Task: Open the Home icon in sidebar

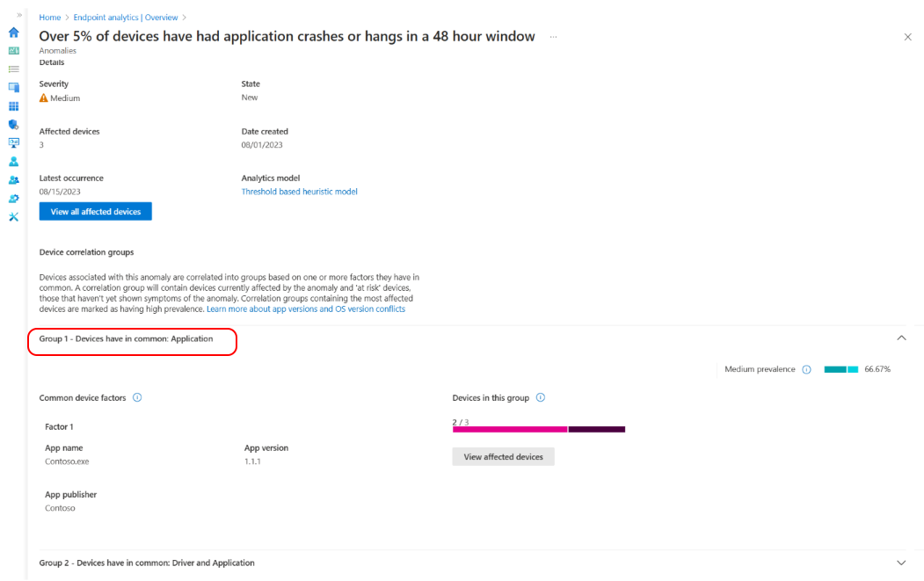Action: coord(13,33)
